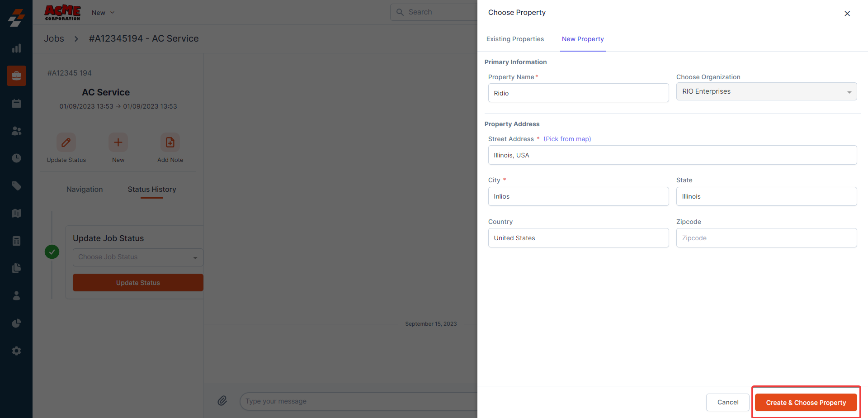Open the settings gear sidebar icon
Viewport: 868px width, 418px height.
pyautogui.click(x=16, y=351)
